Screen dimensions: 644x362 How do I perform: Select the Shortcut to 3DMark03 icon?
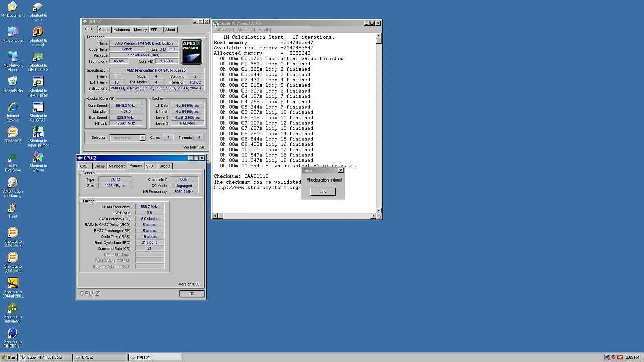13,237
